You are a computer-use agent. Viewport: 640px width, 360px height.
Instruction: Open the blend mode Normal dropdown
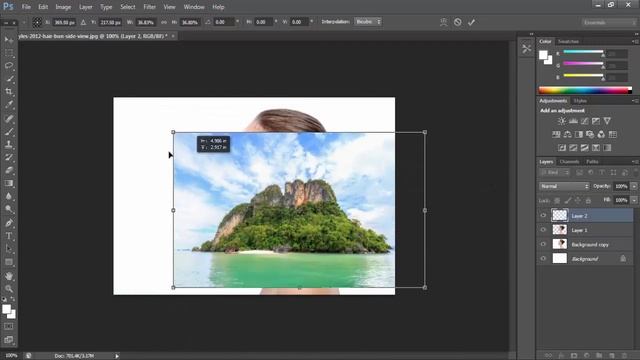[564, 186]
